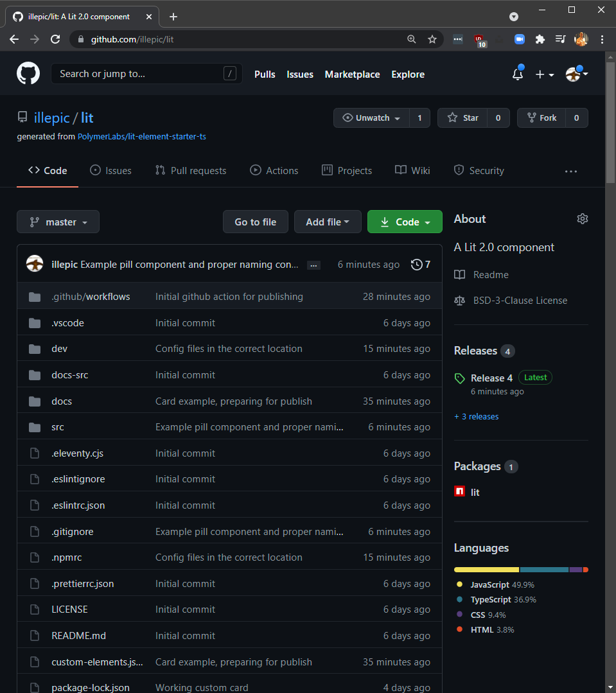Click the dev folder icon
This screenshot has height=693, width=616.
click(35, 349)
